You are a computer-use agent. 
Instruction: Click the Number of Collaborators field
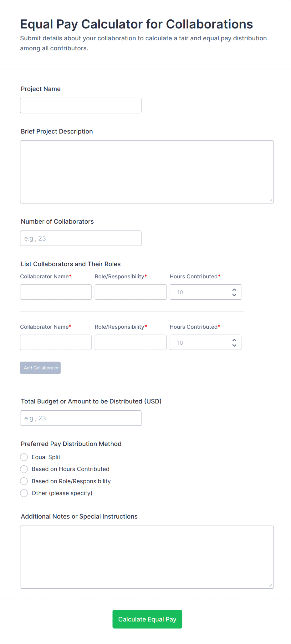[x=81, y=238]
